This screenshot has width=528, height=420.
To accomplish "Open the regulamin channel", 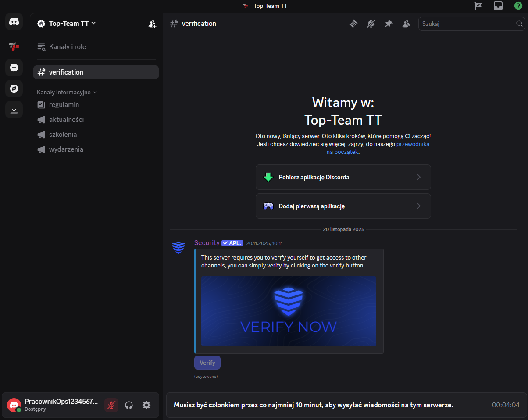I will click(x=96, y=105).
